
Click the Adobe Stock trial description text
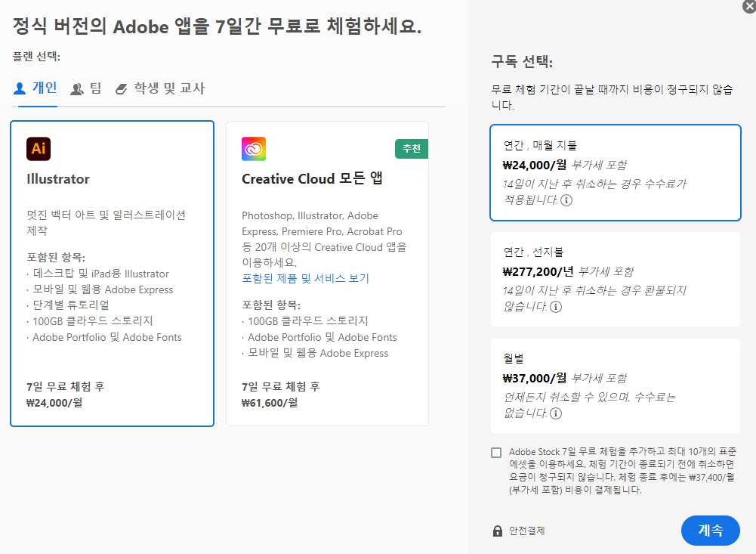click(x=622, y=471)
